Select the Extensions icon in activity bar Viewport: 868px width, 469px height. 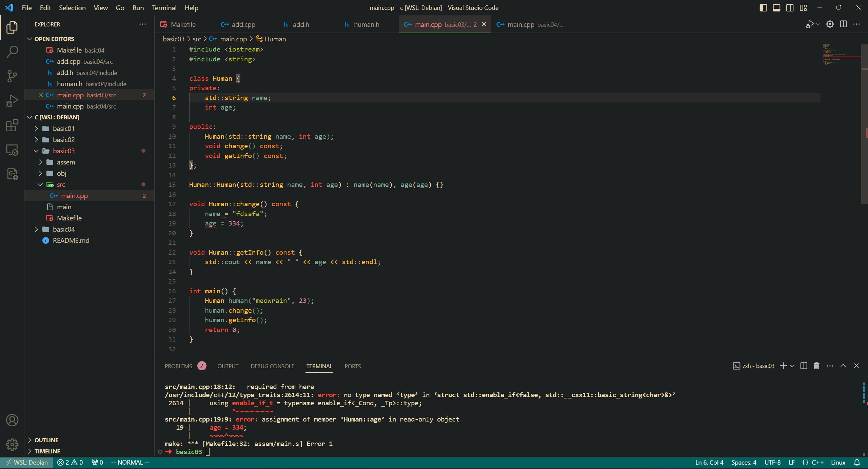[12, 123]
